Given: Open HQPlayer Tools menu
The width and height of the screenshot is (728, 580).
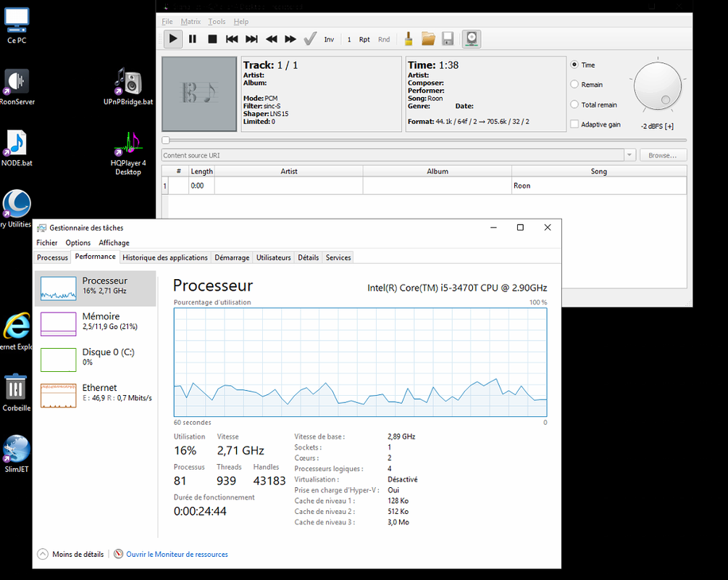Looking at the screenshot, I should (x=217, y=21).
